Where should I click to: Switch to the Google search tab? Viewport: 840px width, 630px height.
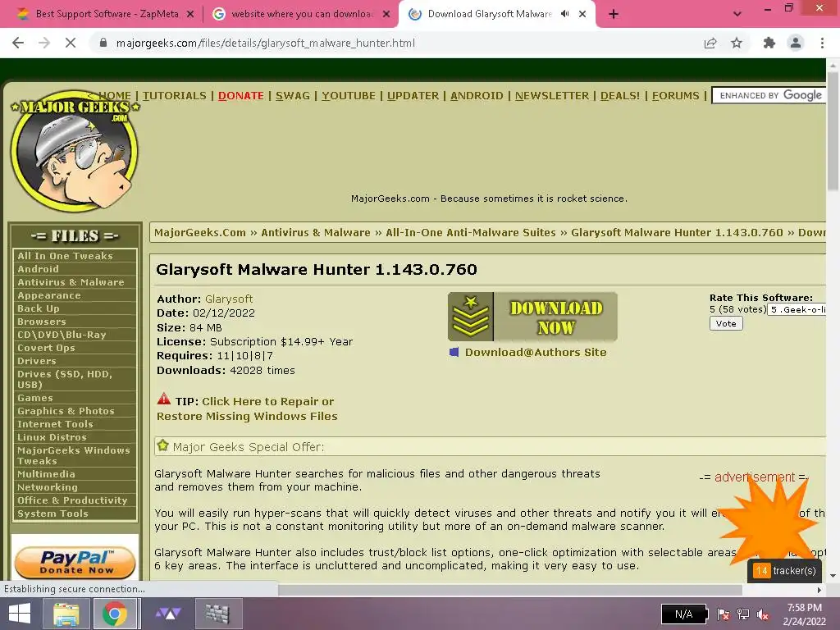(301, 15)
